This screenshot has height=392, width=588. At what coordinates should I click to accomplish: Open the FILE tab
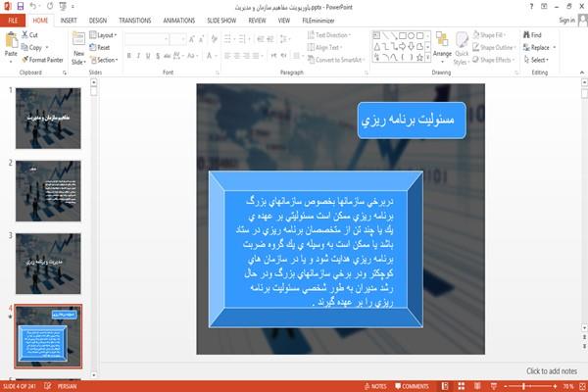[13, 21]
